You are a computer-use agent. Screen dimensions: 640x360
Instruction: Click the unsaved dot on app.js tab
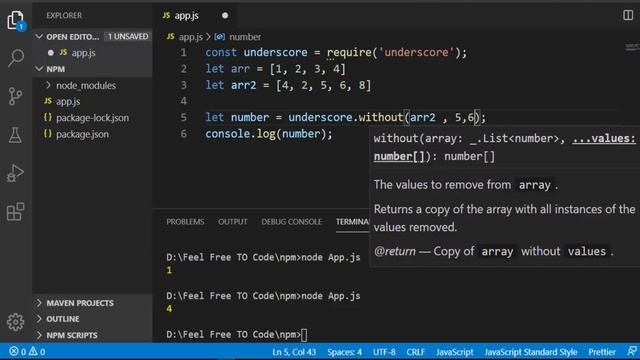click(225, 16)
